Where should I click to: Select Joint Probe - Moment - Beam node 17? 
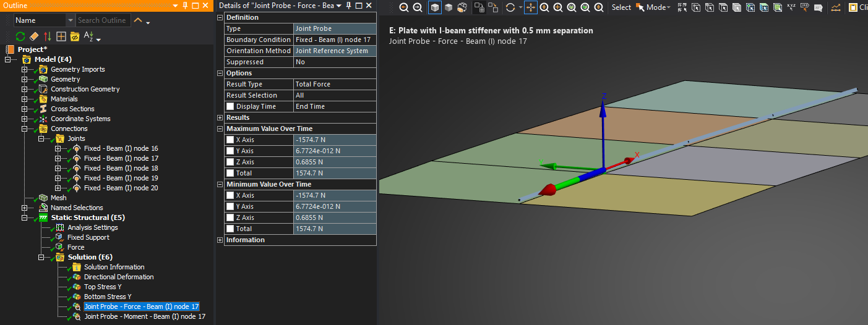144,317
